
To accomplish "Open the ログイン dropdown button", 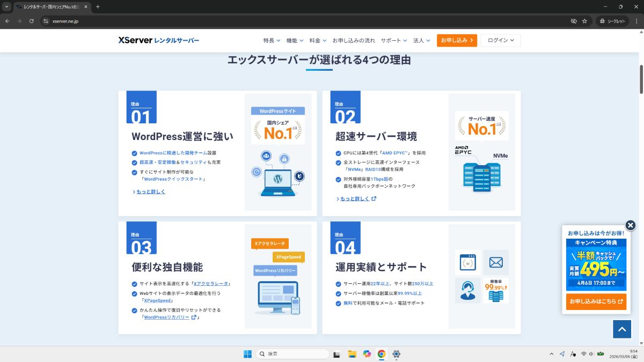I will point(500,40).
